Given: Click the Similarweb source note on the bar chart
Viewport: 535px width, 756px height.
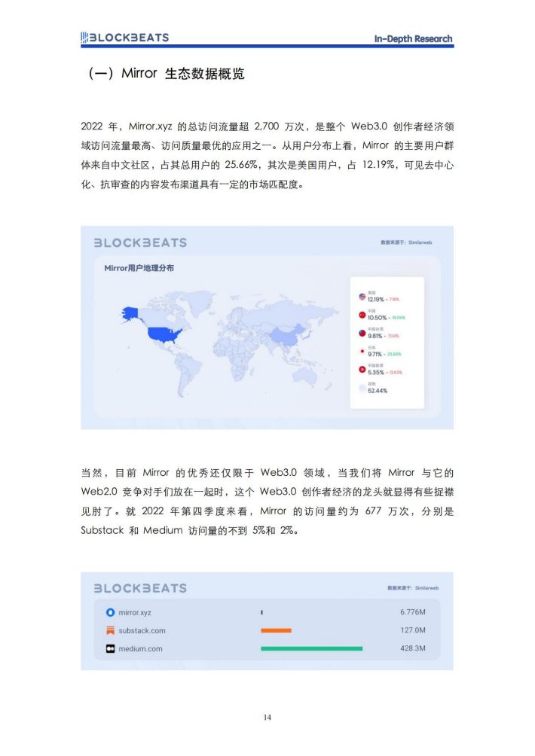Looking at the screenshot, I should pyautogui.click(x=414, y=588).
